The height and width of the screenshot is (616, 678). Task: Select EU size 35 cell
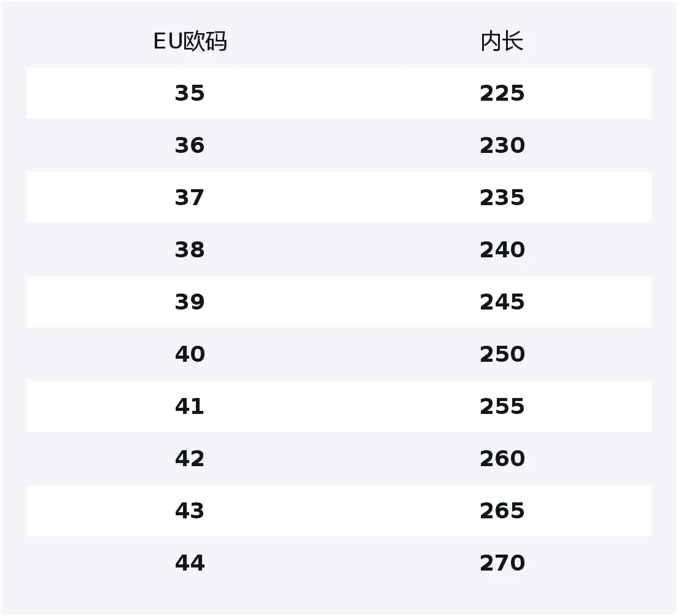point(190,93)
